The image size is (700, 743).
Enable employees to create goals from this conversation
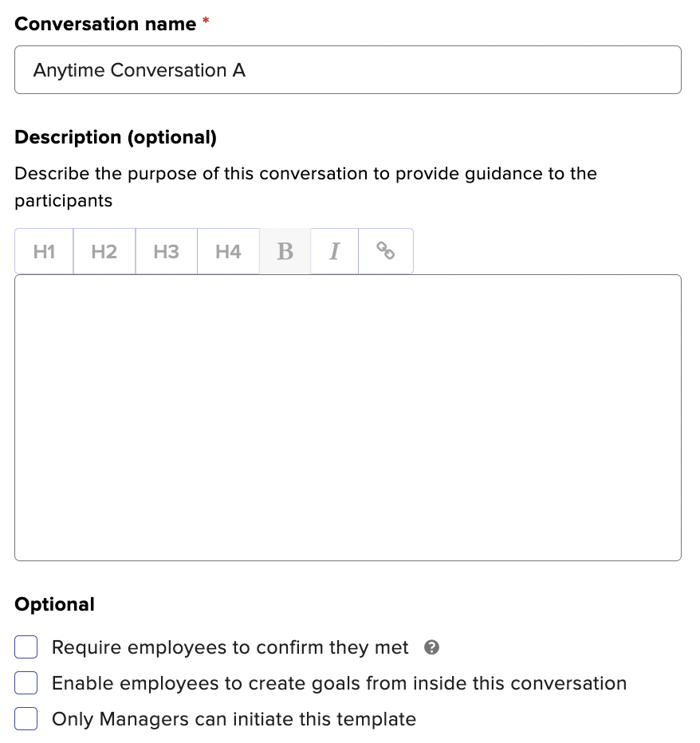26,682
